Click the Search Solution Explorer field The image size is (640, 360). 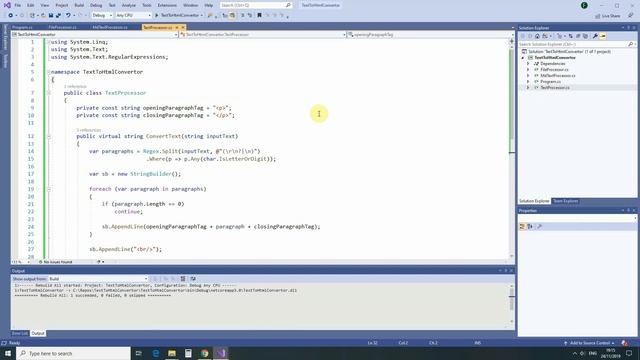[577, 44]
